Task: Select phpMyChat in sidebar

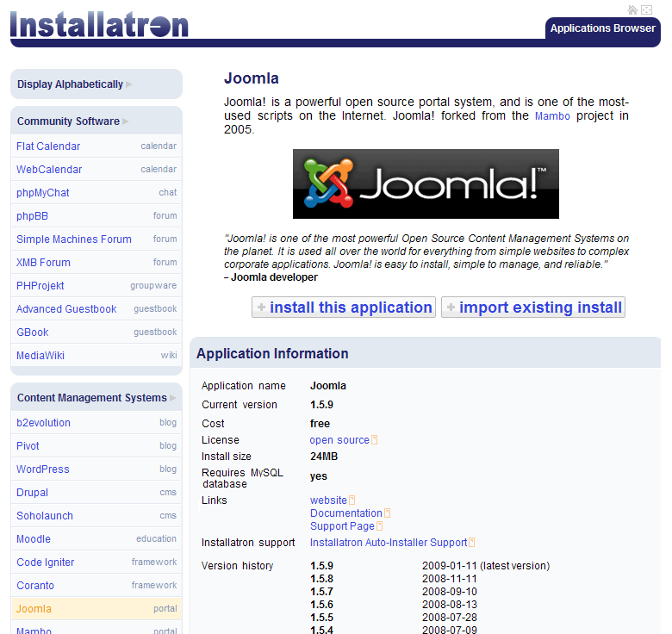Action: click(x=96, y=192)
